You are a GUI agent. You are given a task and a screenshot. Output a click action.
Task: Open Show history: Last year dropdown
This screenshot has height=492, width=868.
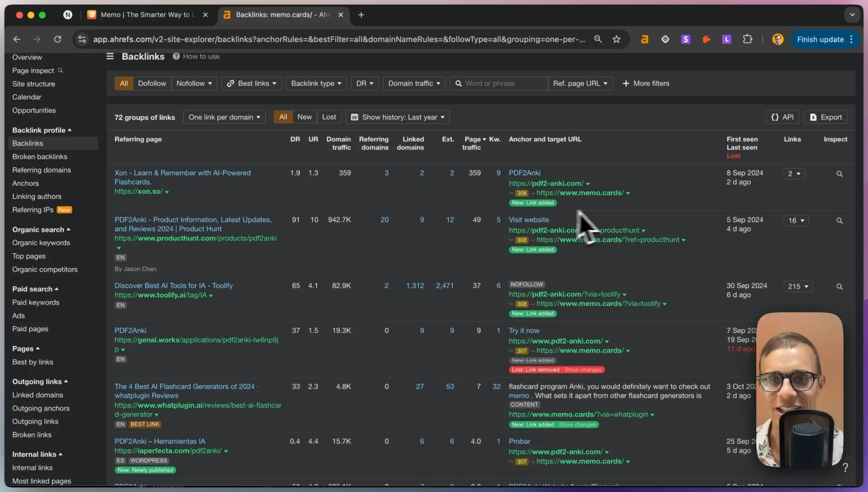point(398,117)
